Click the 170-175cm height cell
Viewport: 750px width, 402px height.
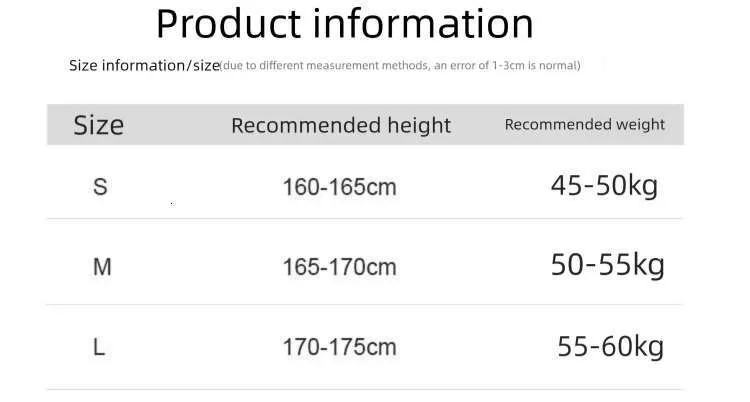click(x=339, y=347)
